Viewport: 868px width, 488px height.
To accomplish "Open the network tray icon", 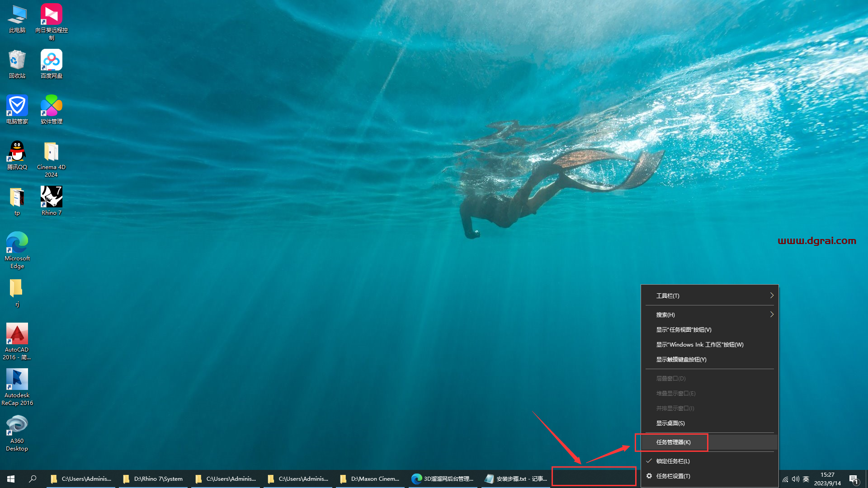I will point(785,479).
